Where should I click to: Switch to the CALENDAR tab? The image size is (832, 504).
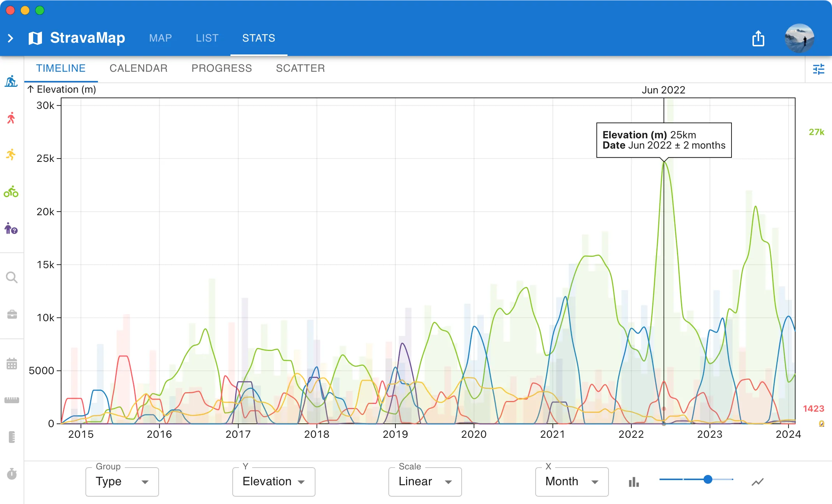138,68
